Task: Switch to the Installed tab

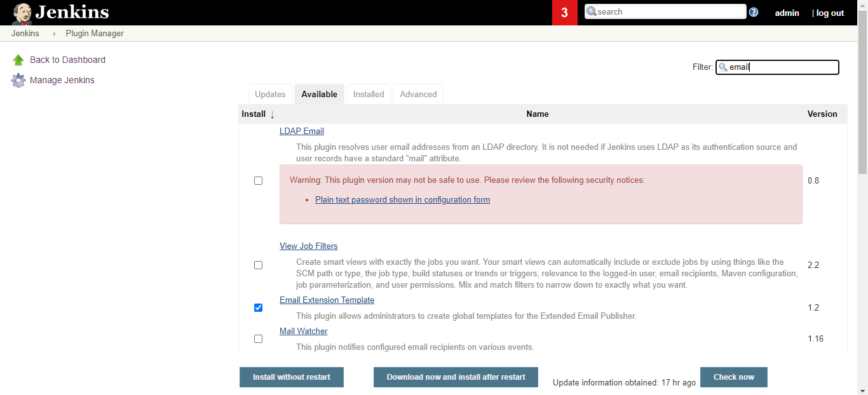Action: coord(368,94)
